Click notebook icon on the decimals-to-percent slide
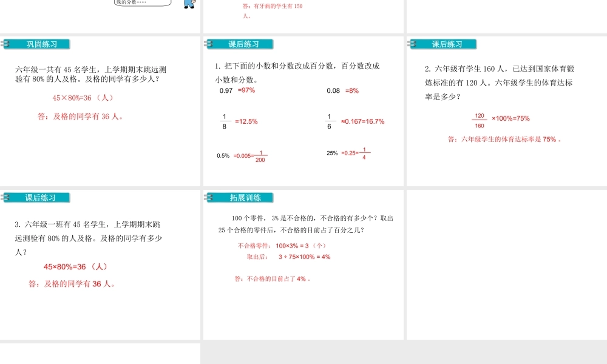607x364 pixels. pyautogui.click(x=210, y=44)
